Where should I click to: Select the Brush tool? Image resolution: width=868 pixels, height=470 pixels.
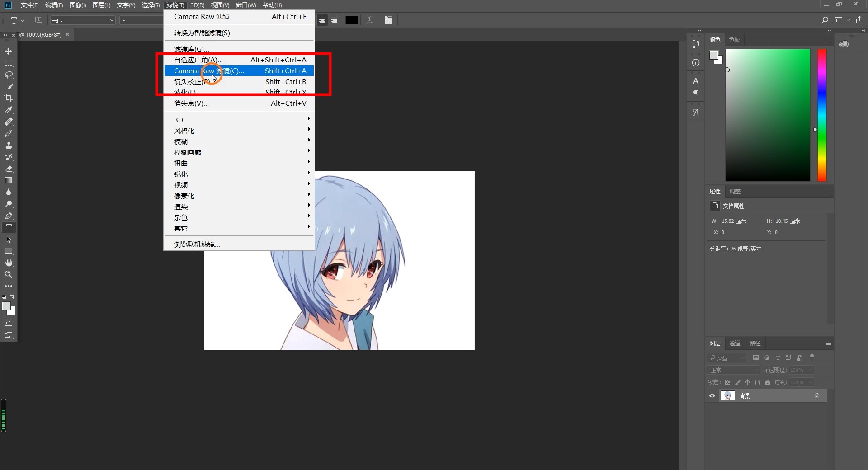click(x=9, y=133)
